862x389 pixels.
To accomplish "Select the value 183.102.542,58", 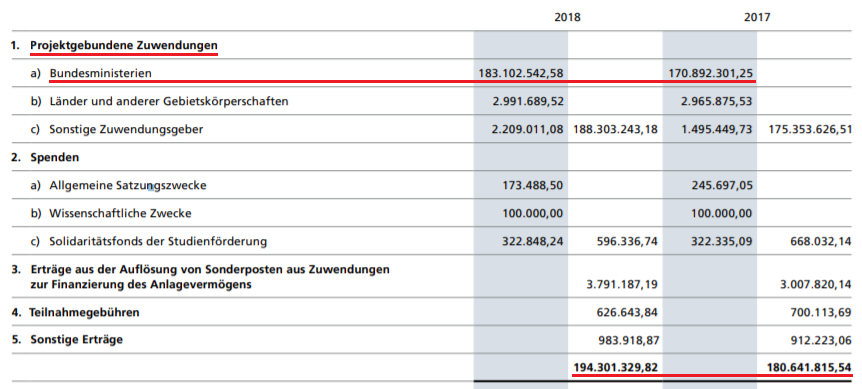I will [x=521, y=73].
